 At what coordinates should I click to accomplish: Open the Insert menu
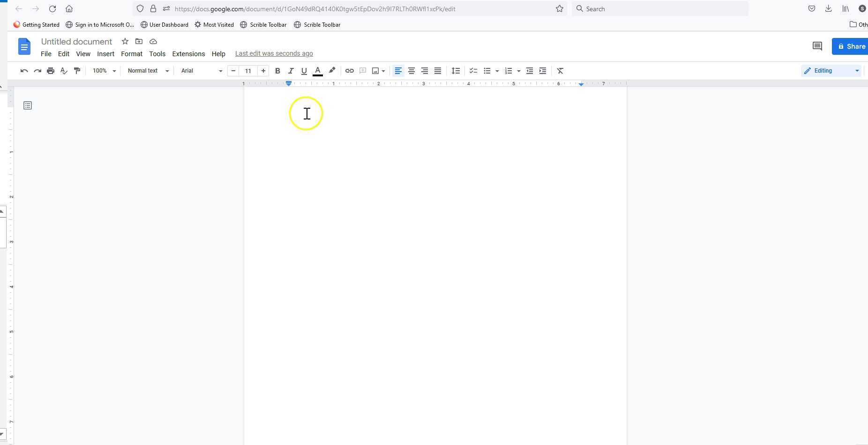tap(105, 54)
